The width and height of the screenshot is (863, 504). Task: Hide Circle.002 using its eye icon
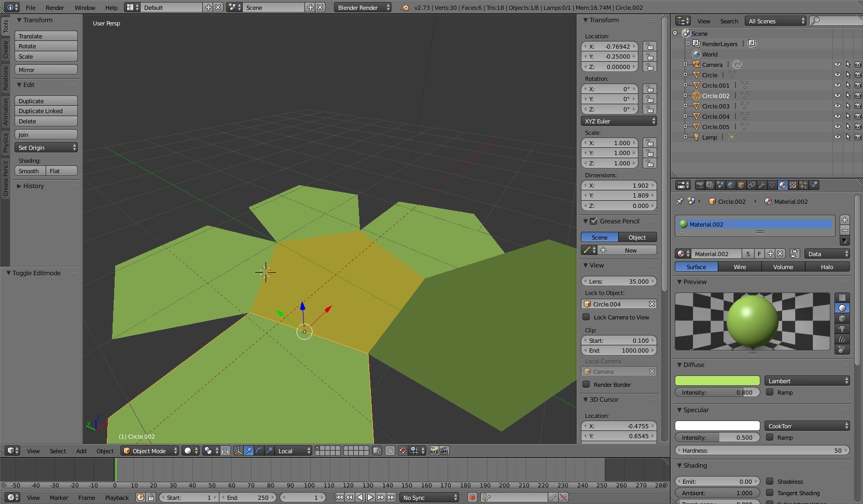[837, 96]
